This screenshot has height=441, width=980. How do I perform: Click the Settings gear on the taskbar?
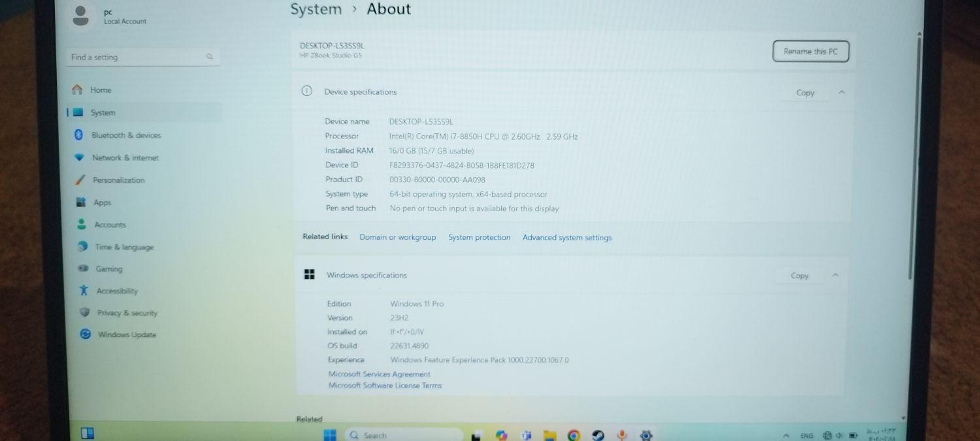[646, 436]
